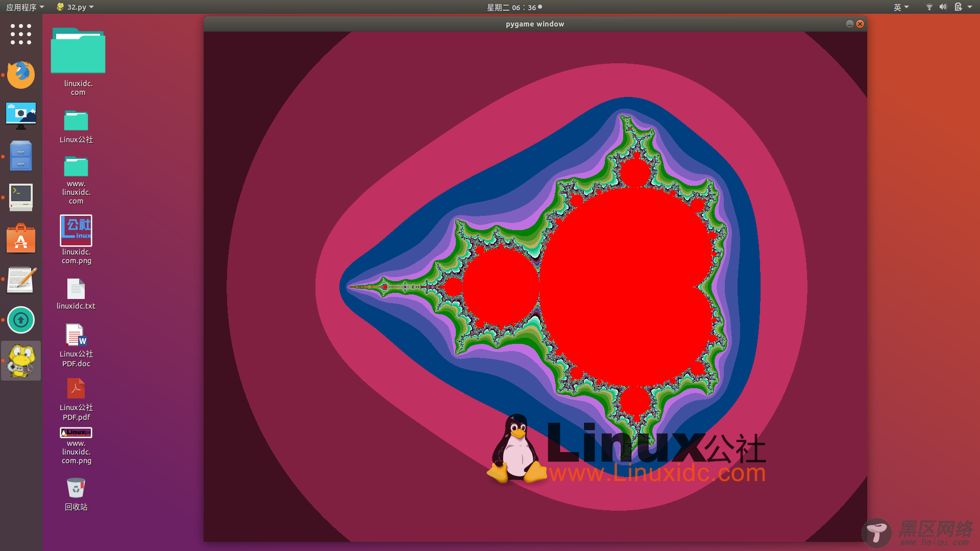Viewport: 980px width, 551px height.
Task: Minimize the pygame window
Action: tap(849, 24)
